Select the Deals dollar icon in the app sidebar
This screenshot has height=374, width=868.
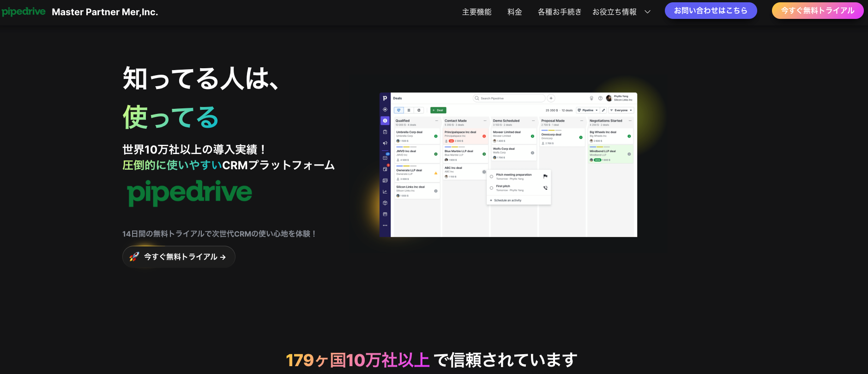(x=385, y=121)
